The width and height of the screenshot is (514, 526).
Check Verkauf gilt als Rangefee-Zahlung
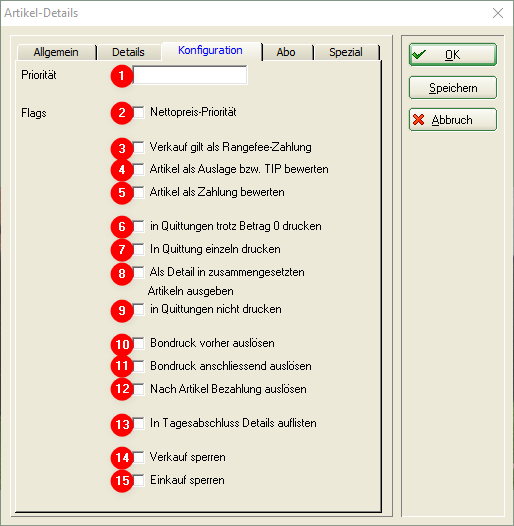coord(139,147)
